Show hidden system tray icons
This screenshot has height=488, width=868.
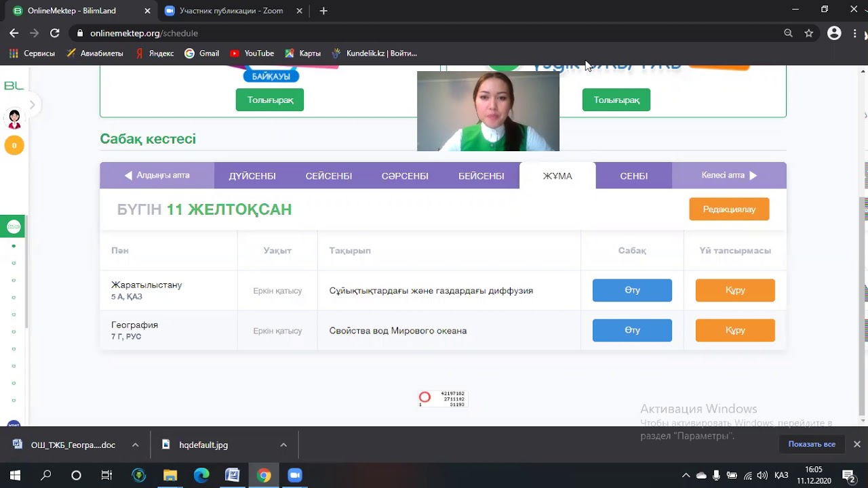coord(686,475)
